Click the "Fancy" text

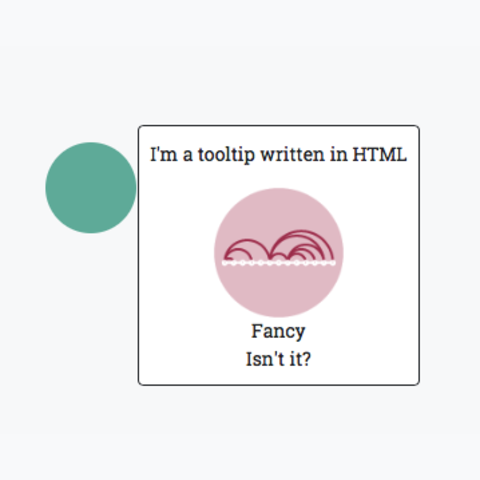278,332
